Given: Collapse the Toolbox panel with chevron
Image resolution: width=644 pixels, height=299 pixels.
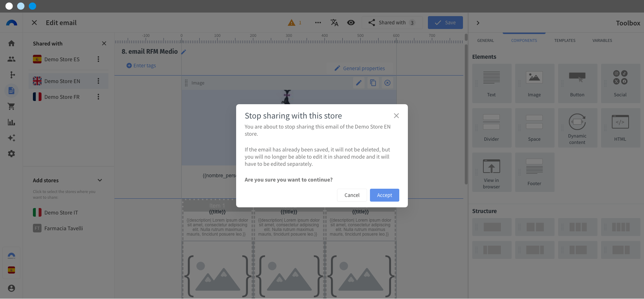Looking at the screenshot, I should (478, 23).
